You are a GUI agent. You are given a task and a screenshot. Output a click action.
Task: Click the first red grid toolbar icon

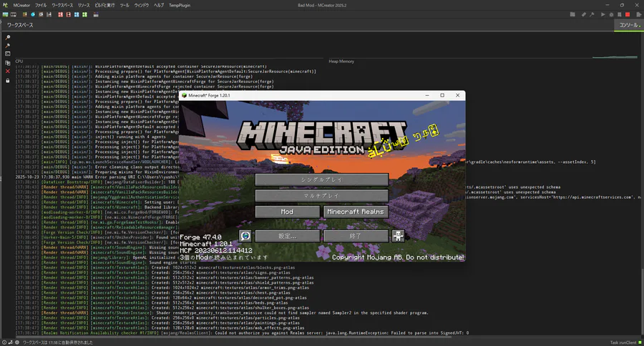pyautogui.click(x=60, y=14)
